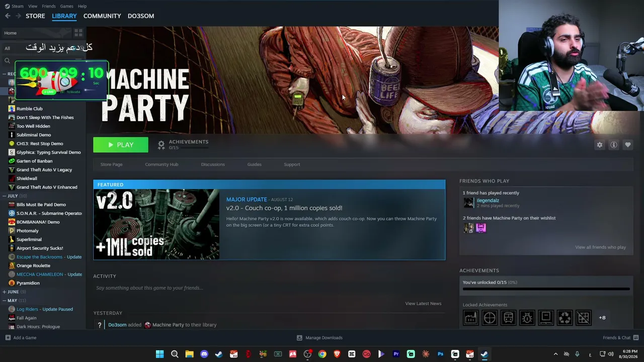Click the Achievements trophy icon beside Play

161,145
